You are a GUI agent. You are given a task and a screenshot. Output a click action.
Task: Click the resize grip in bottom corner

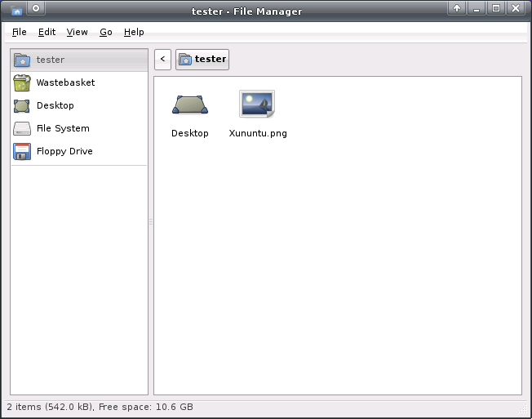click(523, 409)
